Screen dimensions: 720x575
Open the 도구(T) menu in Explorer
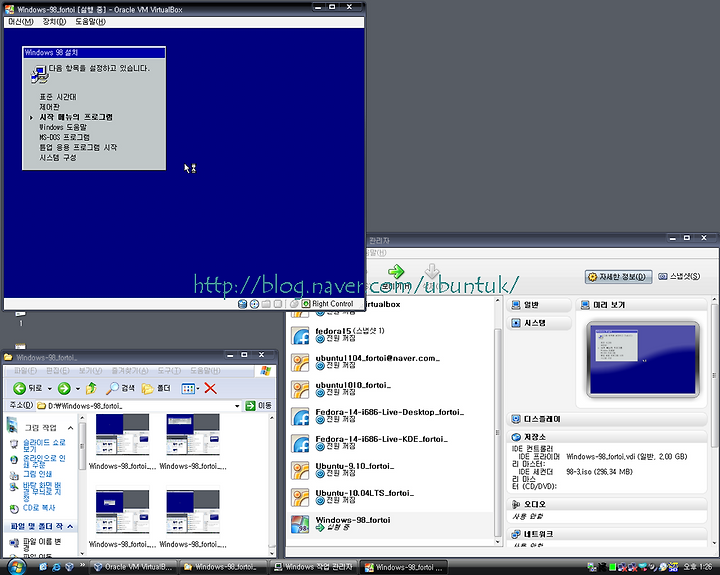pyautogui.click(x=169, y=370)
